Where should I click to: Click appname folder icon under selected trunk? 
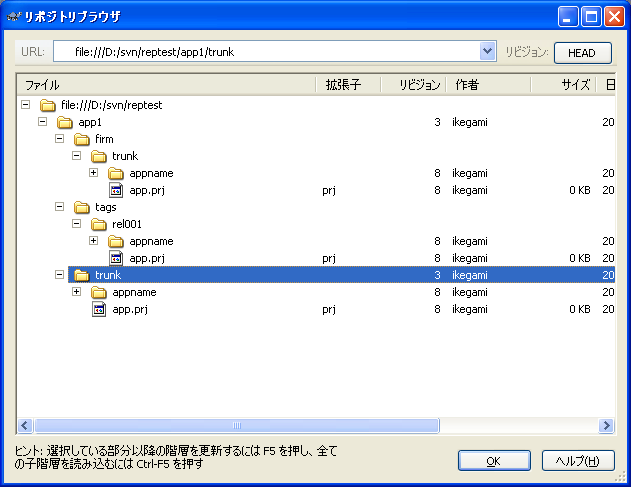(x=99, y=292)
